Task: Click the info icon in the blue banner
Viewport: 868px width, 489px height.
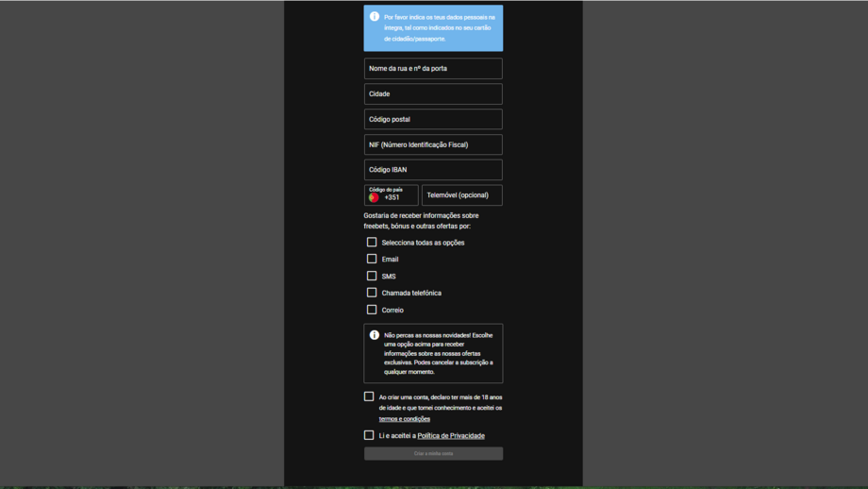Action: 375,17
